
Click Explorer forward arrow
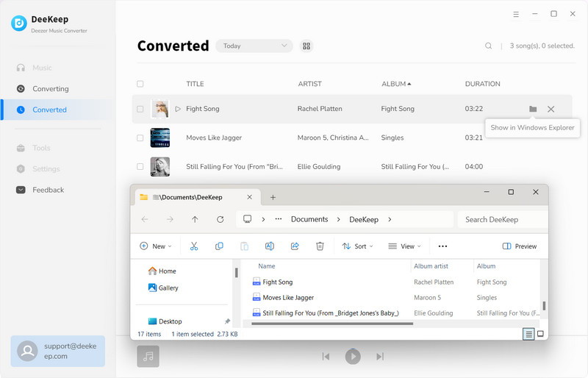pyautogui.click(x=170, y=219)
